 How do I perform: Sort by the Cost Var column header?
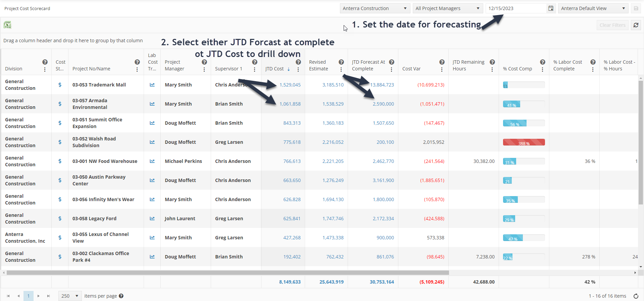[x=411, y=69]
